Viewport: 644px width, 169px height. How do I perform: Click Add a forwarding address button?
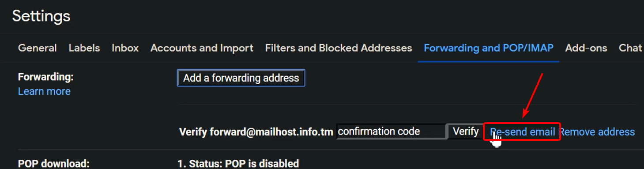click(x=241, y=78)
